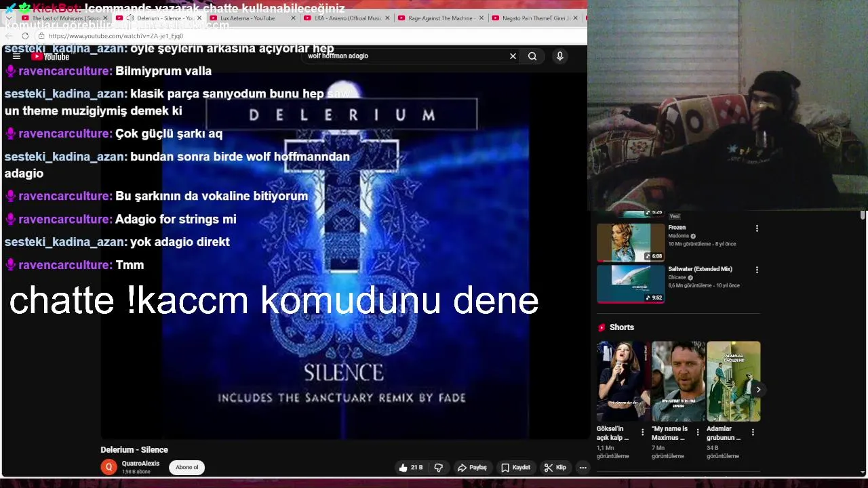868x488 pixels.
Task: Open the QuatroAlexis channel name link
Action: 140,464
